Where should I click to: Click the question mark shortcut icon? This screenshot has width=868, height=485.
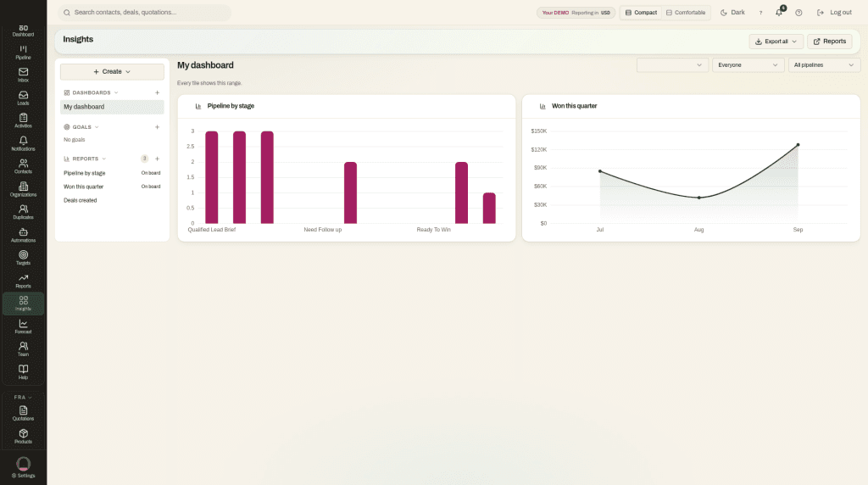point(760,13)
